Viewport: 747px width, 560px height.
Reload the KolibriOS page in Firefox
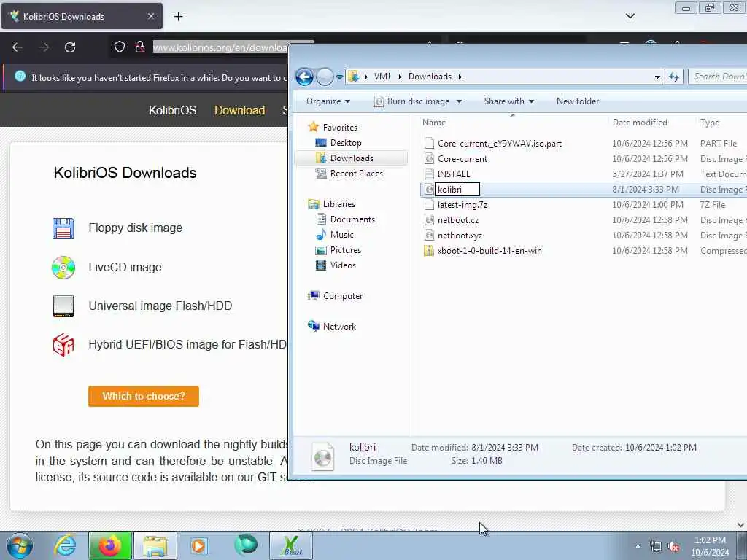pyautogui.click(x=70, y=47)
